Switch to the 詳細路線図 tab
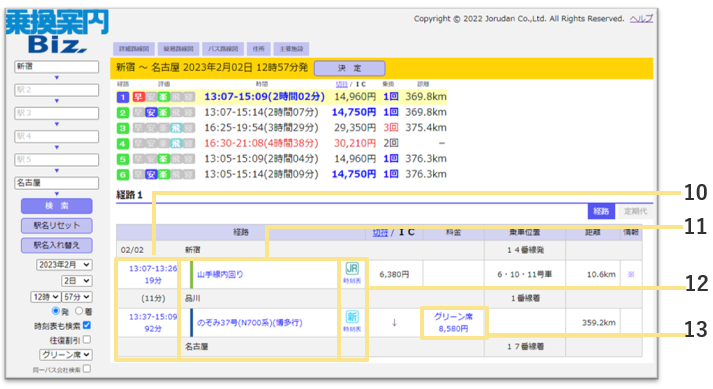The width and height of the screenshot is (713, 389). pyautogui.click(x=134, y=49)
